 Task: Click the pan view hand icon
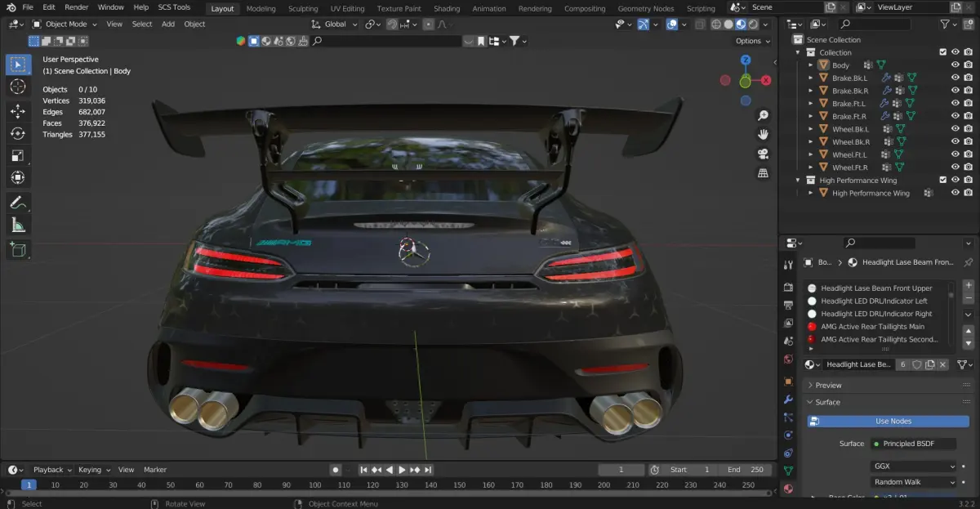pyautogui.click(x=763, y=134)
